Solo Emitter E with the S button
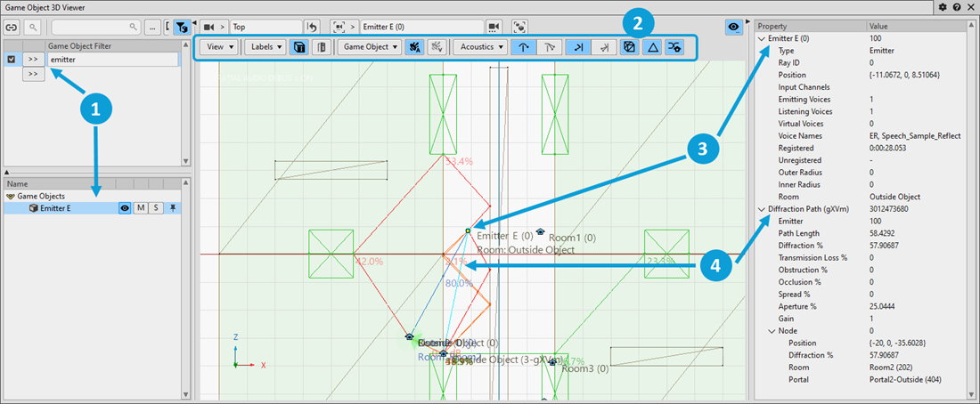 155,208
